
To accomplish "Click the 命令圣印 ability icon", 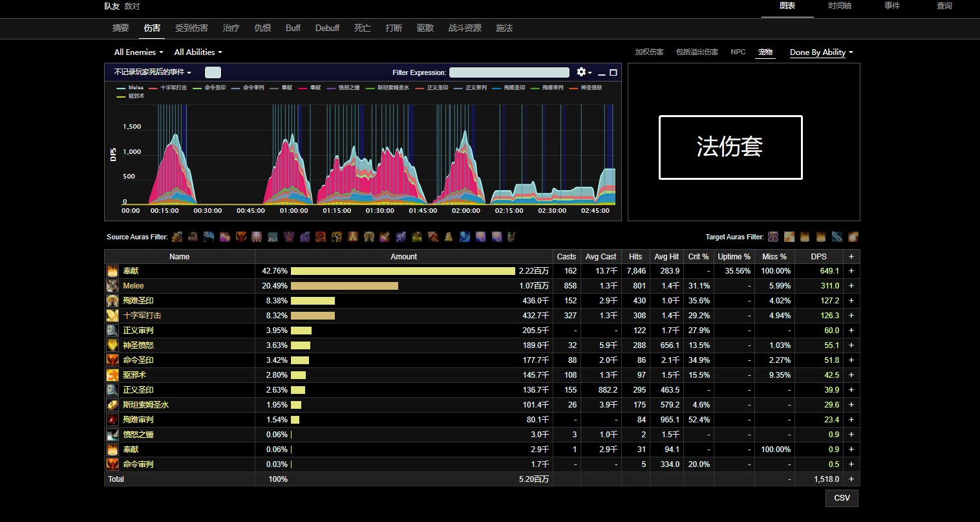I will coord(112,360).
